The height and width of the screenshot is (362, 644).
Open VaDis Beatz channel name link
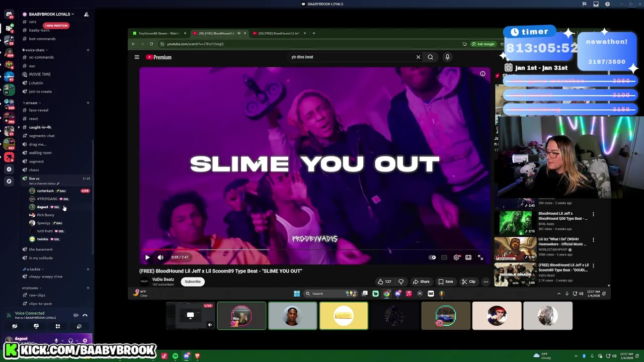pyautogui.click(x=163, y=280)
